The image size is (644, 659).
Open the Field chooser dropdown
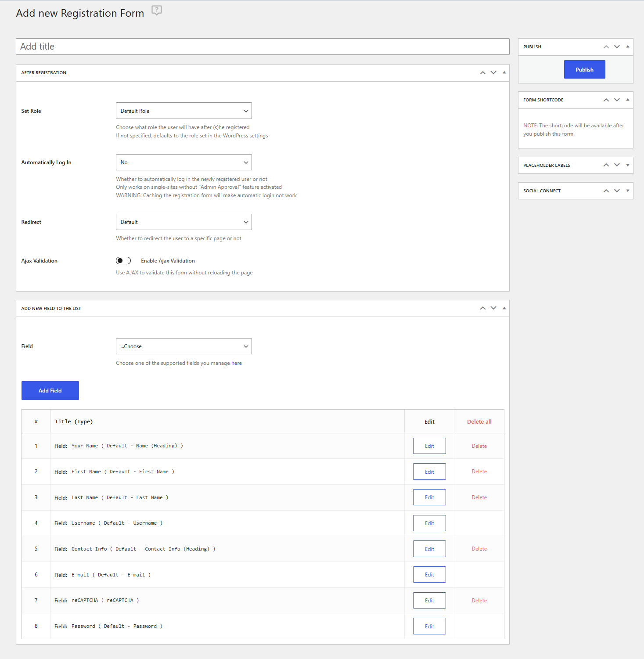click(184, 346)
